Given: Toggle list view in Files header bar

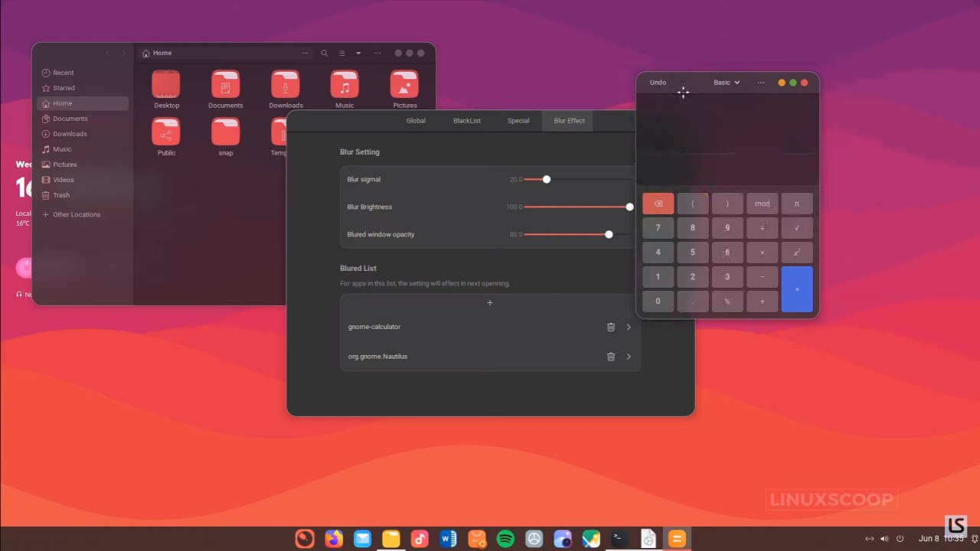Looking at the screenshot, I should [x=342, y=54].
